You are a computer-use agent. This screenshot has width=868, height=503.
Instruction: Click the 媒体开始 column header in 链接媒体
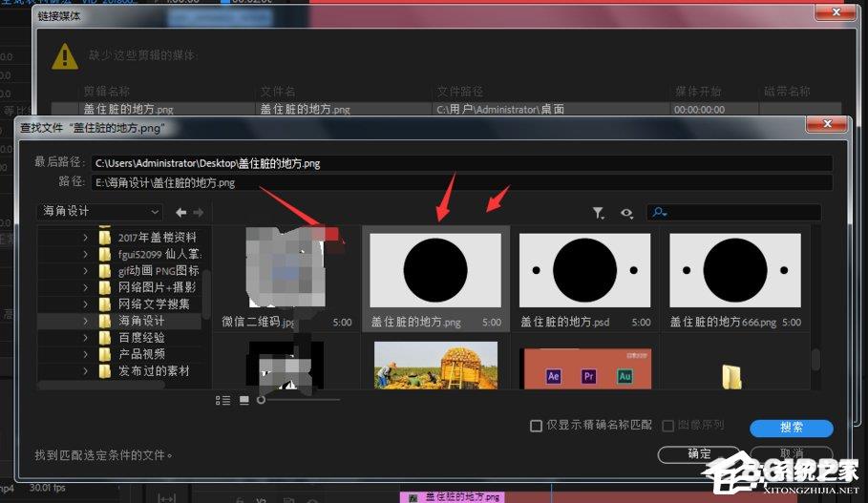click(698, 92)
